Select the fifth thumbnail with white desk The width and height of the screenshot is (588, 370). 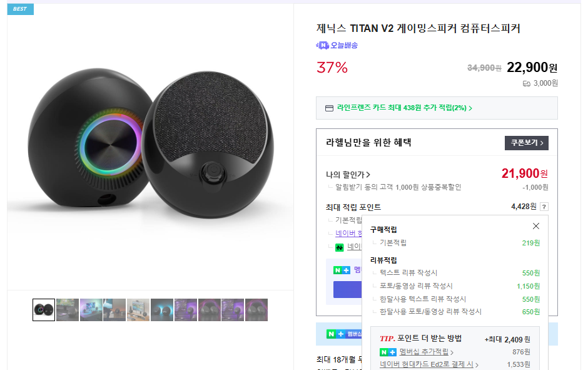coord(138,310)
